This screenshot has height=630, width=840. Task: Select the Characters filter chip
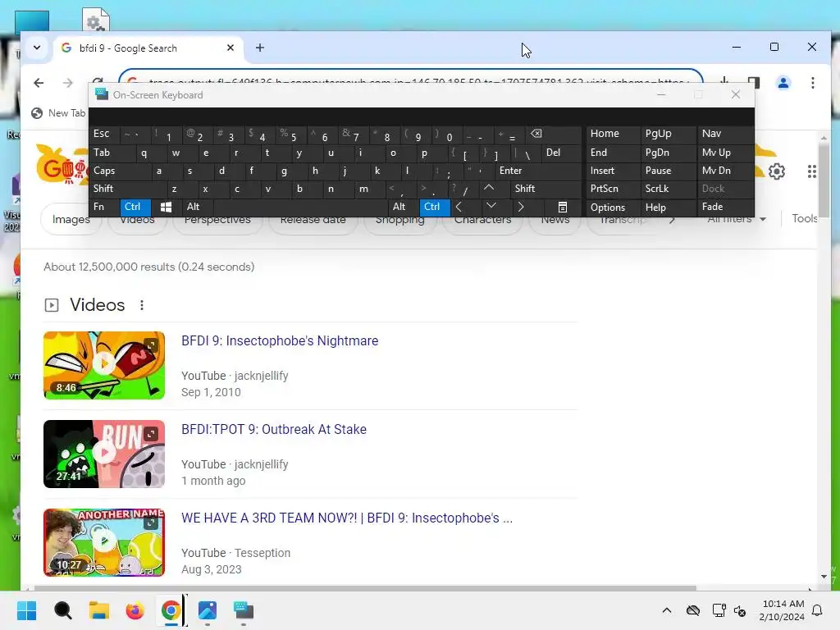tap(482, 220)
